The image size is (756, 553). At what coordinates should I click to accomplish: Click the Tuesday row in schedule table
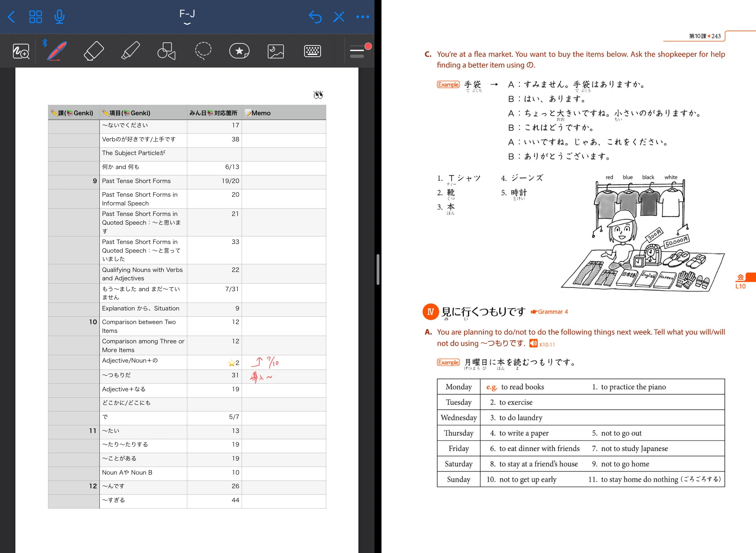coord(581,402)
